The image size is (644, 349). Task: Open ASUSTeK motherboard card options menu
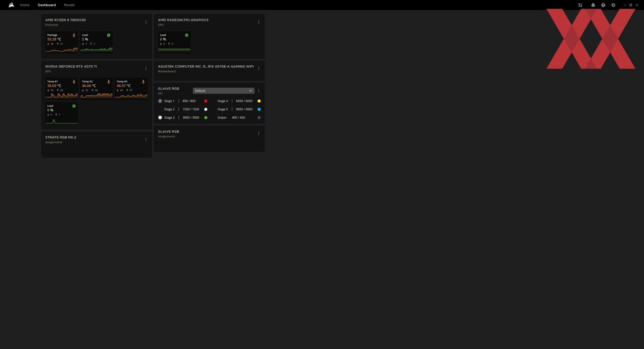click(x=259, y=69)
